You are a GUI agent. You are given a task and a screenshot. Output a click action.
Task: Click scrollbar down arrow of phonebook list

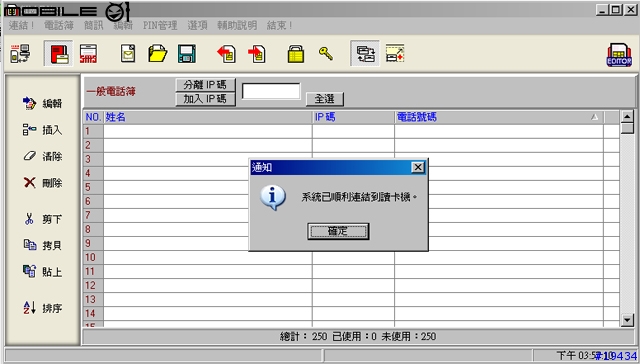[627, 320]
